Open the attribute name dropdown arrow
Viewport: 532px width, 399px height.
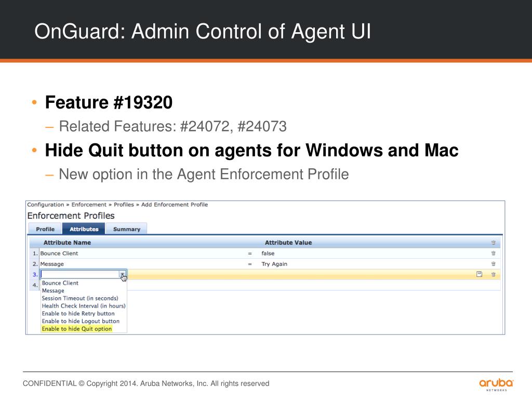pos(122,274)
